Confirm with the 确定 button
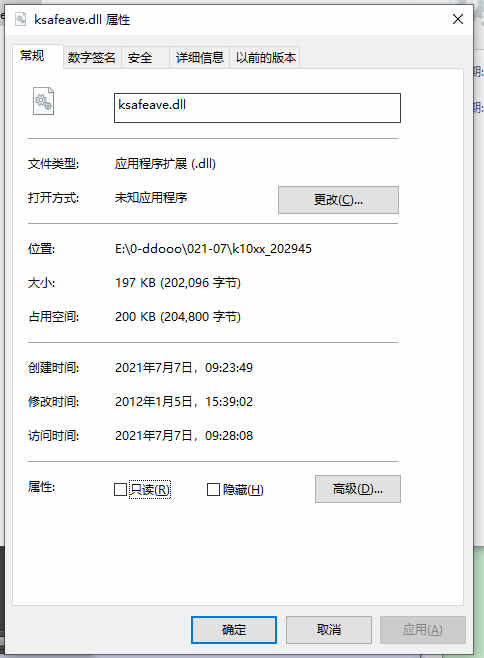The image size is (484, 658). [234, 629]
